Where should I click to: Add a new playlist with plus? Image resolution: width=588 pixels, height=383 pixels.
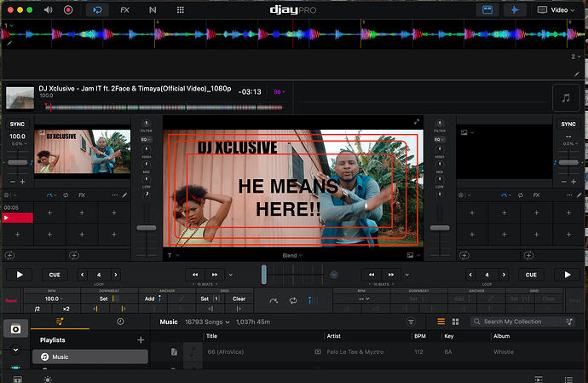[x=141, y=339]
